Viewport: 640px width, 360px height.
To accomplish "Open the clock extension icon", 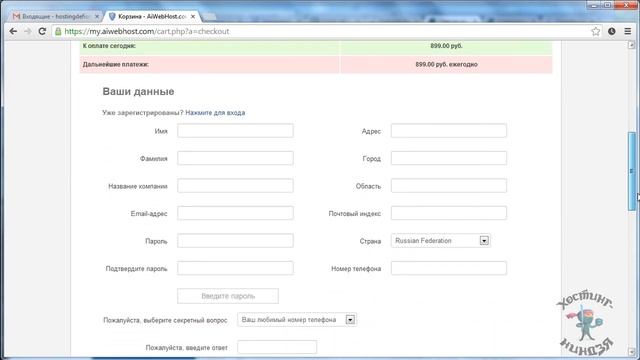I will (611, 31).
